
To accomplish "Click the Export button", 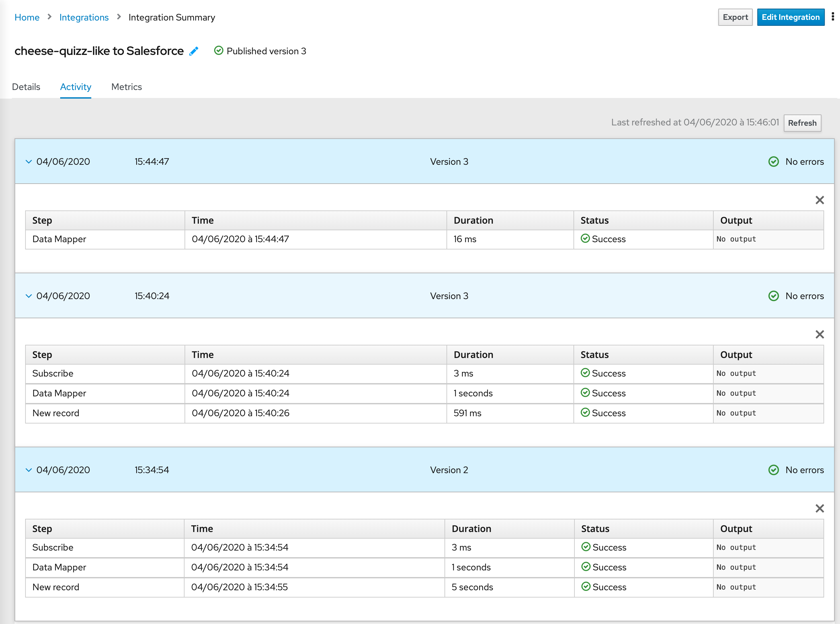I will [x=735, y=18].
